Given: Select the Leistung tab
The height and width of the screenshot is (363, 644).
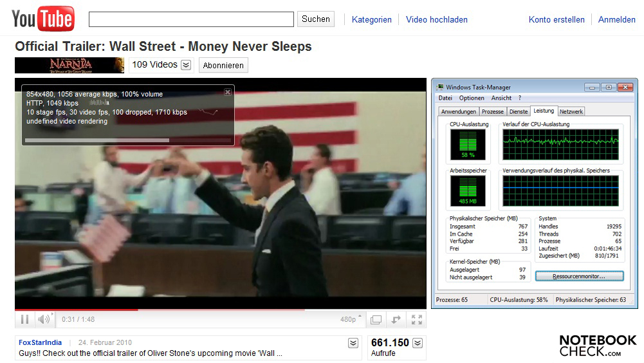Looking at the screenshot, I should point(544,111).
